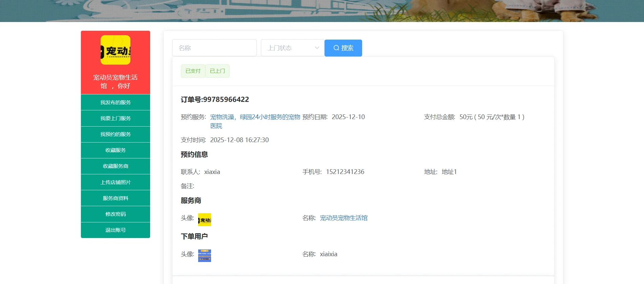This screenshot has height=284, width=644.
Task: Click the 搜索 search button
Action: [x=343, y=48]
